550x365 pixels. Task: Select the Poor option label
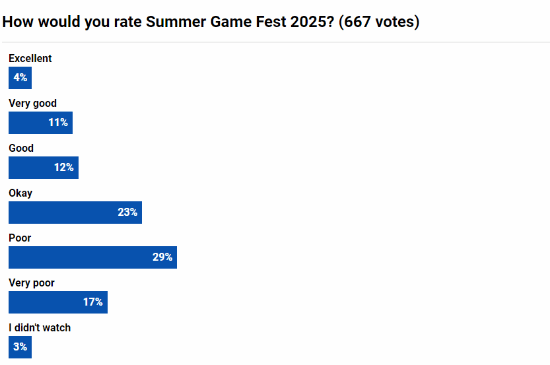click(x=20, y=238)
